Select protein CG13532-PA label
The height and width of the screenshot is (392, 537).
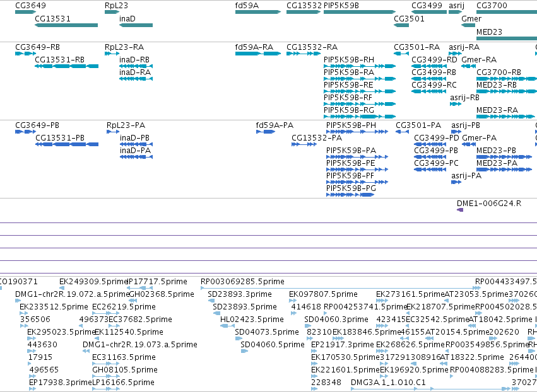[x=317, y=138]
